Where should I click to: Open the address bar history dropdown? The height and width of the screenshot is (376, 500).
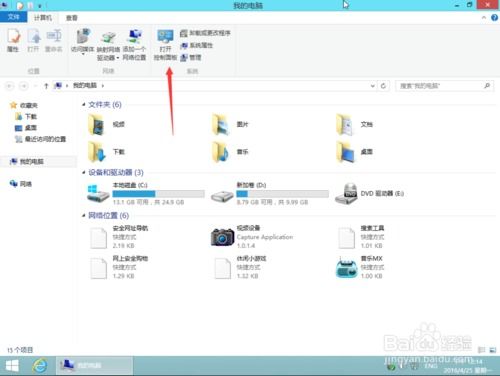(372, 86)
